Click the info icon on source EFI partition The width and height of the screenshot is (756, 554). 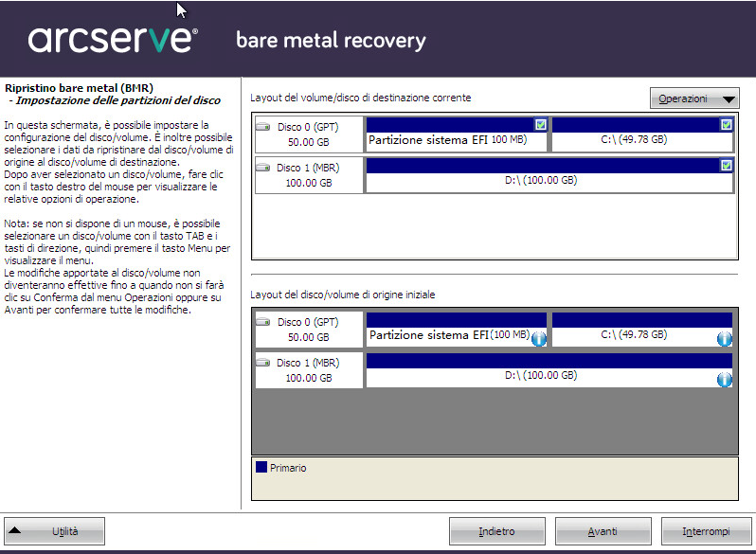click(539, 339)
